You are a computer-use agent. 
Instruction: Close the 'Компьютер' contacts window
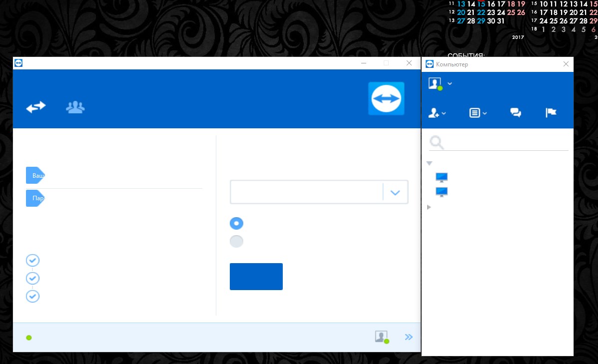tap(566, 64)
